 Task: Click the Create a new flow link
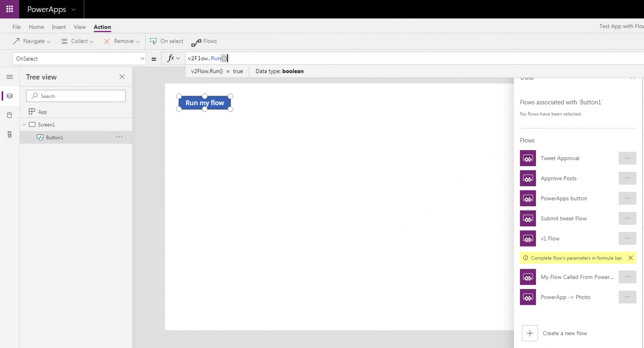click(565, 333)
